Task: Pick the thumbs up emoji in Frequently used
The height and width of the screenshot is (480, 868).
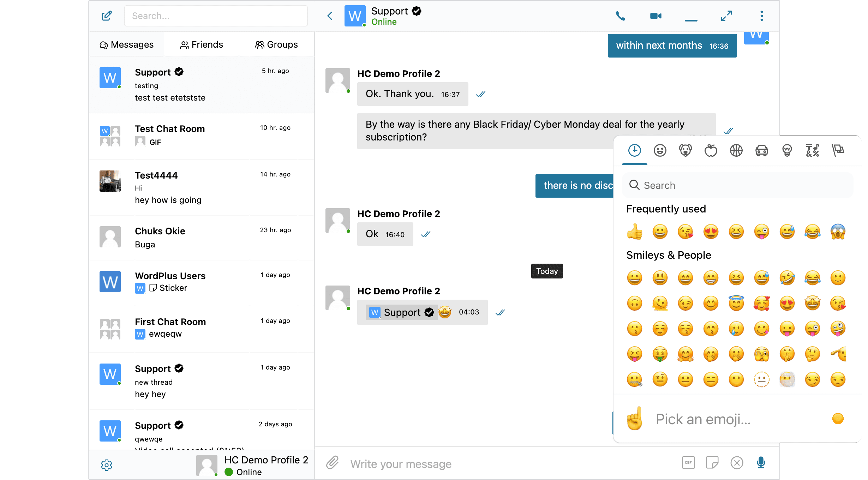Action: [634, 232]
